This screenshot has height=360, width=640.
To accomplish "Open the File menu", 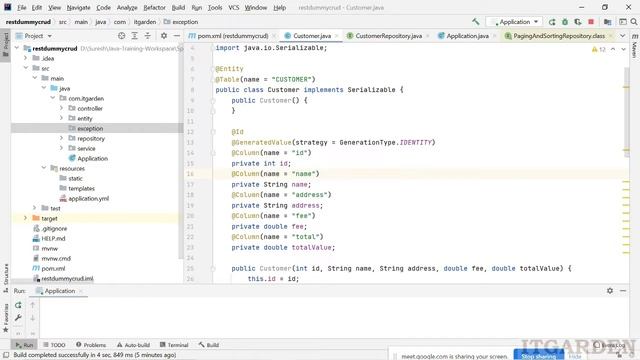I will (x=21, y=7).
